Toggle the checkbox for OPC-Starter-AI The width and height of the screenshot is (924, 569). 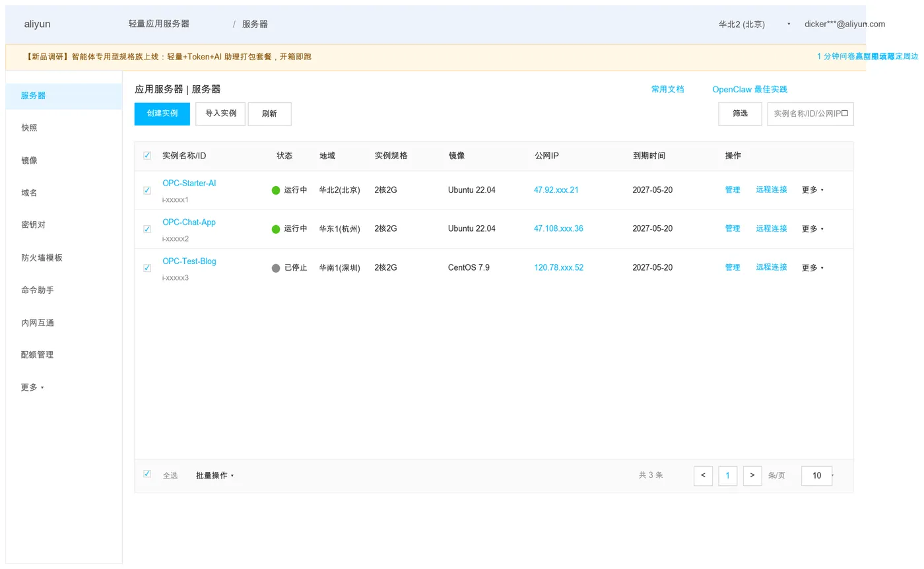pos(147,190)
